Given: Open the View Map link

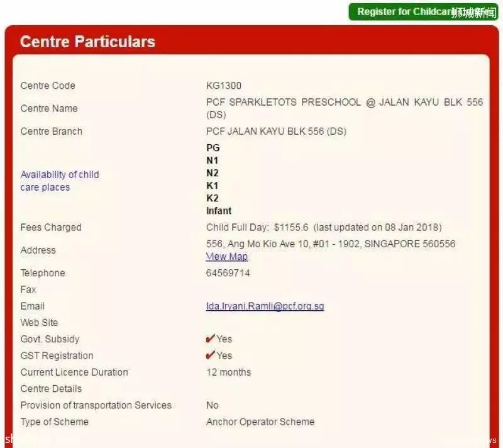Looking at the screenshot, I should point(227,257).
